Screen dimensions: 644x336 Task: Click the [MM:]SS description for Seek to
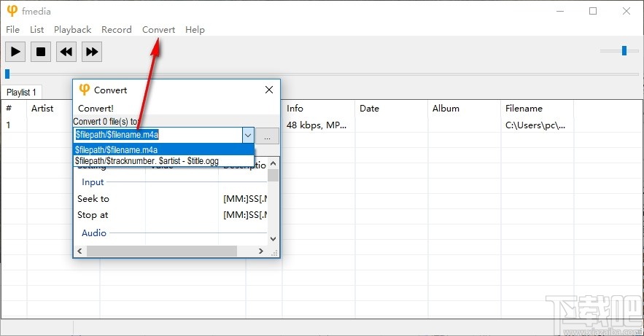click(x=245, y=199)
